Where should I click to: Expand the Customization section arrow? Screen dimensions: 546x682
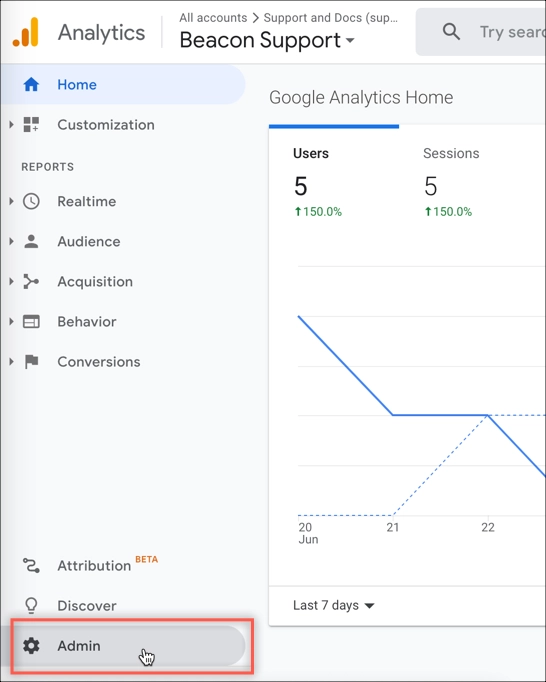(x=11, y=124)
